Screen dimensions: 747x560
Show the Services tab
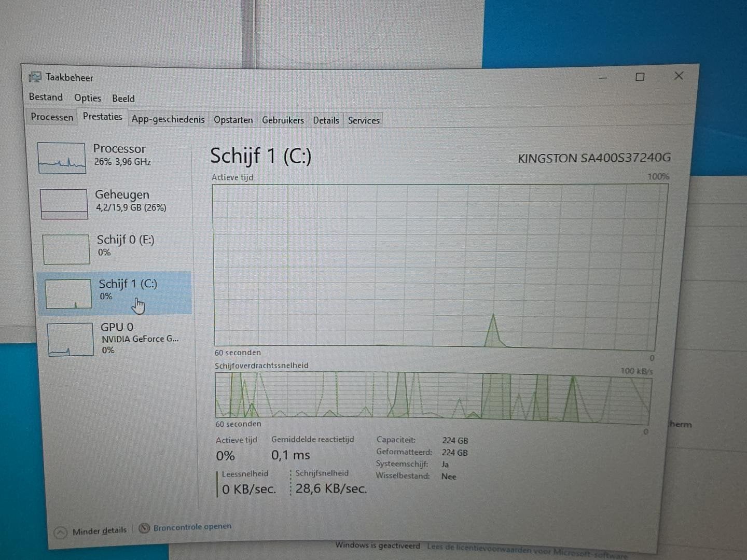pyautogui.click(x=364, y=120)
